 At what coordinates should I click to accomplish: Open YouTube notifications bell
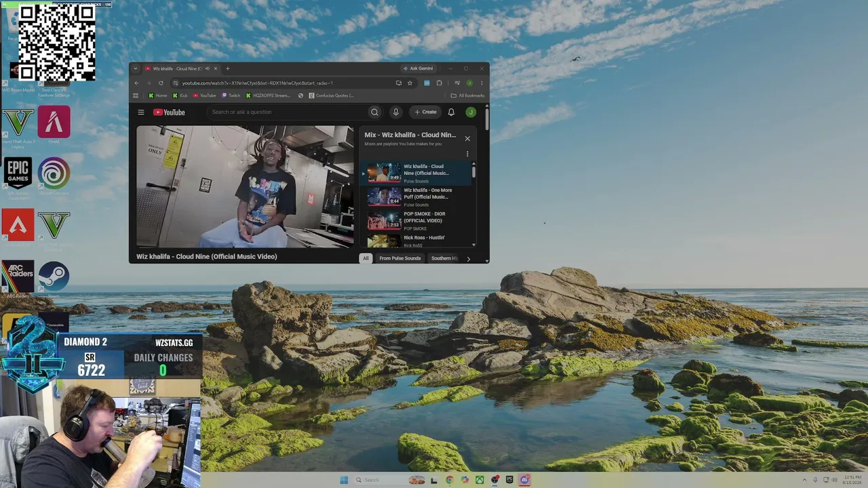tap(451, 113)
